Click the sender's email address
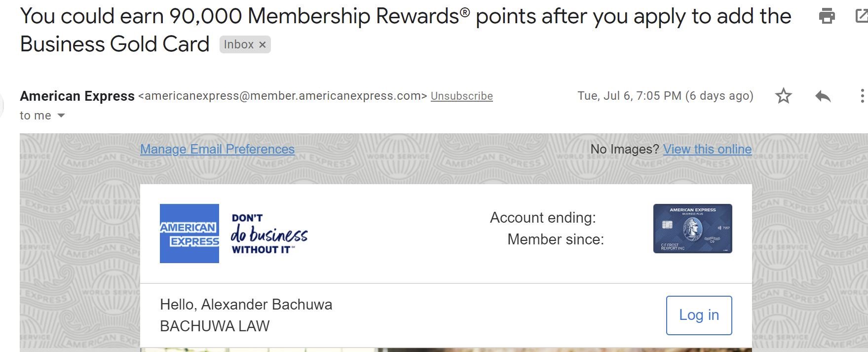 tap(283, 96)
